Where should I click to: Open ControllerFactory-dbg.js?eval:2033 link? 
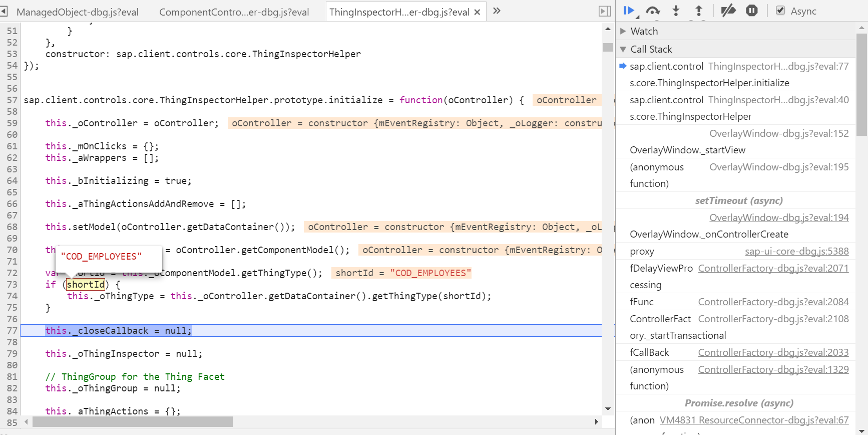773,352
